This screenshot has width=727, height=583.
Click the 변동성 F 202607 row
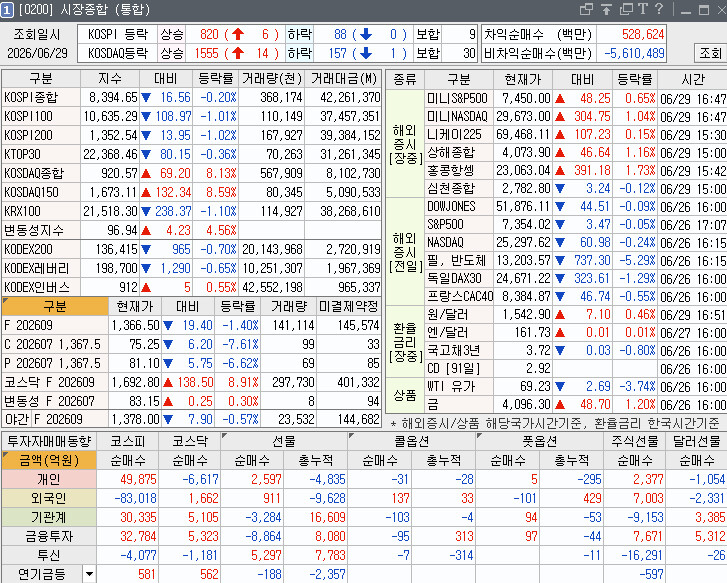(x=191, y=401)
